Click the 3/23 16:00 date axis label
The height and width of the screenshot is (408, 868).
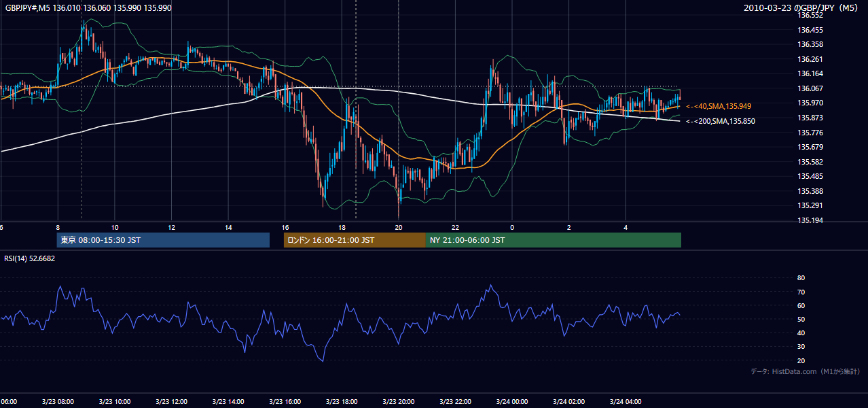coord(285,402)
